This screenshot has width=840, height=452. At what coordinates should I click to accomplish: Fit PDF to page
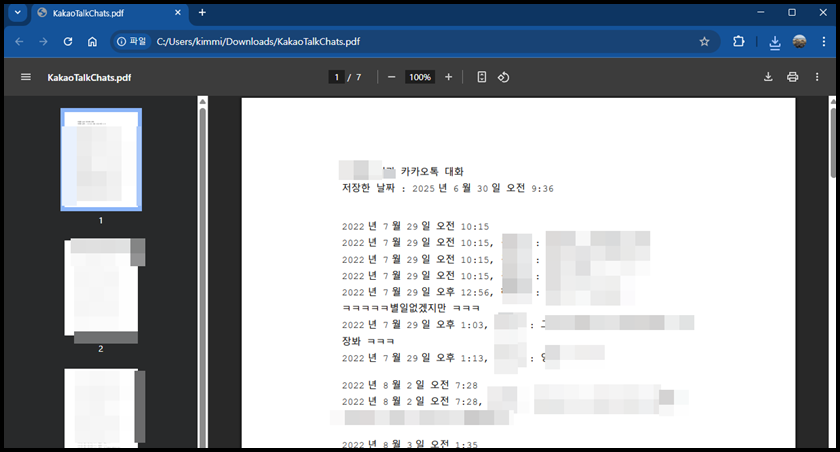coord(482,77)
